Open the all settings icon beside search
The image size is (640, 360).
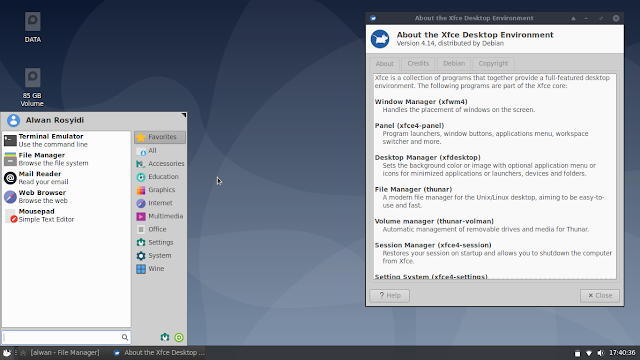165,337
